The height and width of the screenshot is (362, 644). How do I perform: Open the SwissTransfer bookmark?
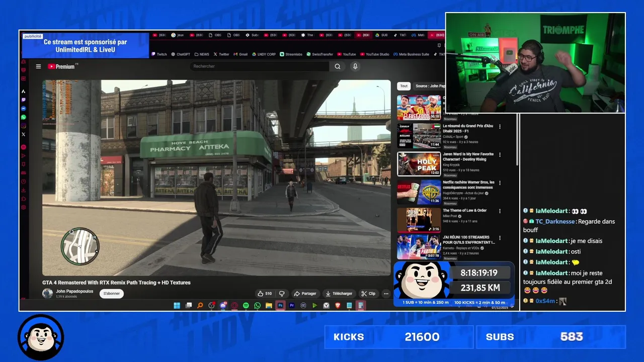click(320, 54)
